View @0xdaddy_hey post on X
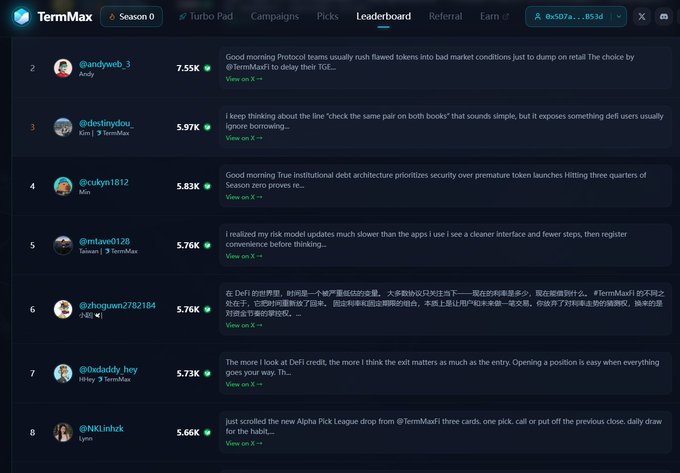680x473 pixels. 244,384
